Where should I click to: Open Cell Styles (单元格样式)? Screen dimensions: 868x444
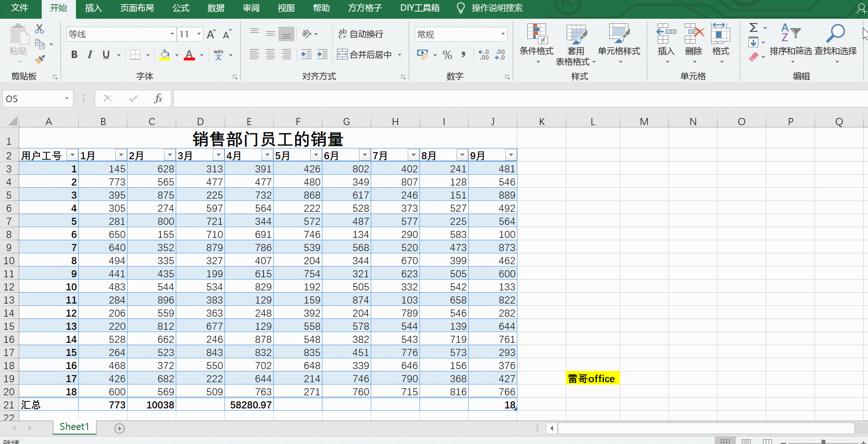(619, 44)
